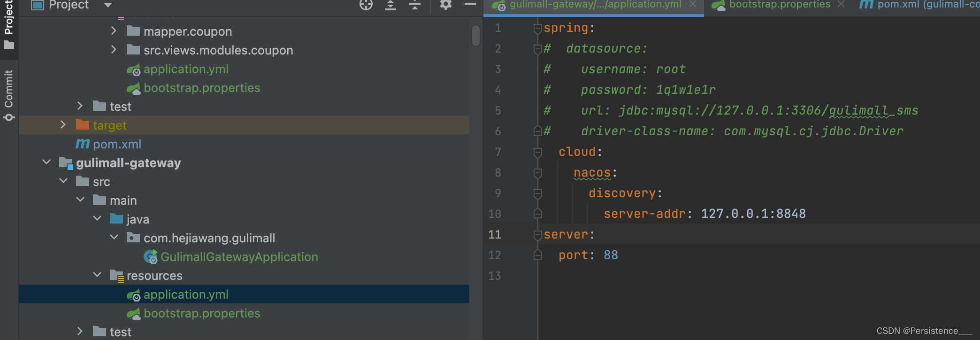Screen dimensions: 980x340
Task: Click the expand all icon in Project toolbar
Action: pyautogui.click(x=390, y=5)
